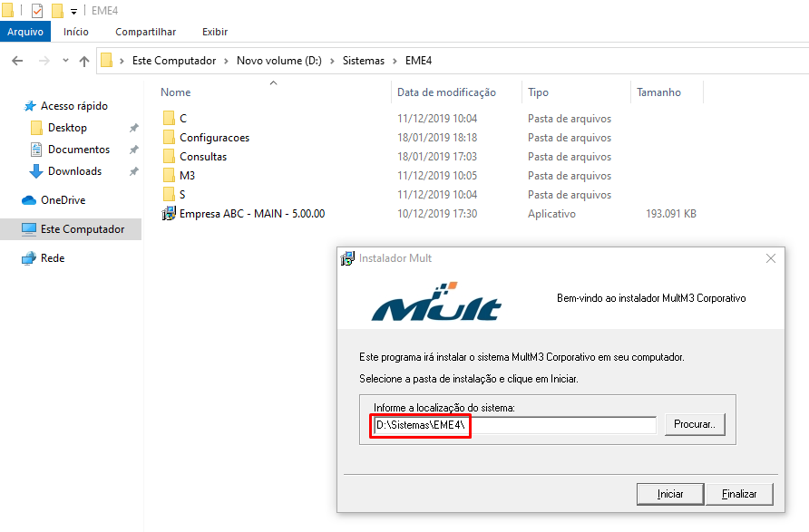Click Aplicativo type cell
The width and height of the screenshot is (809, 532).
click(551, 214)
